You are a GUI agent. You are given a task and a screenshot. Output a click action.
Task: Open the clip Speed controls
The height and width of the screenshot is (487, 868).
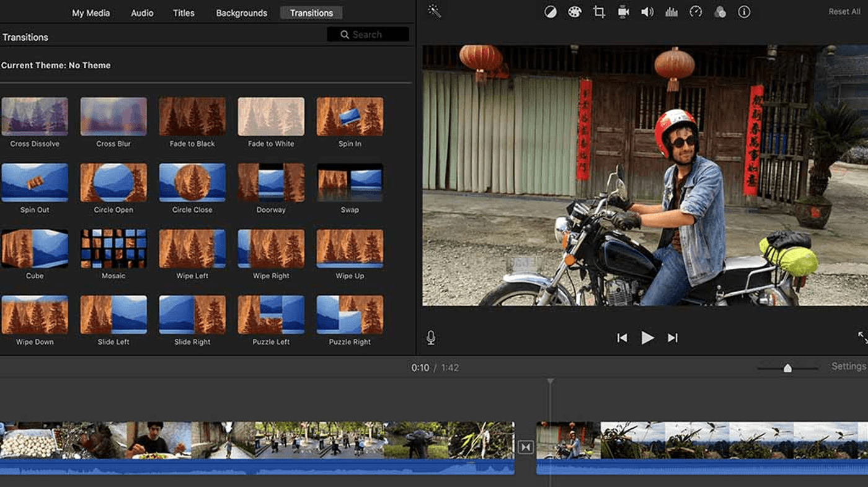(695, 11)
